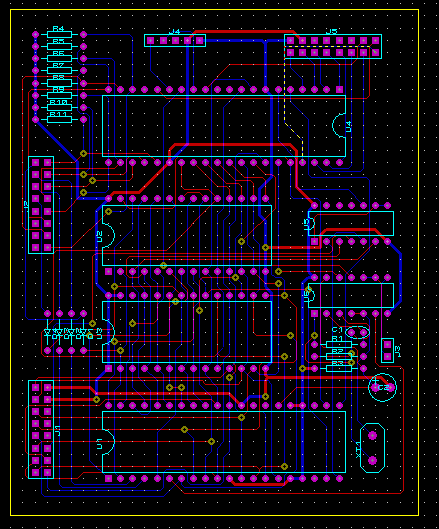This screenshot has width=439, height=529.
Task: Click square pin-1 pad of U4
Action: pos(339,89)
